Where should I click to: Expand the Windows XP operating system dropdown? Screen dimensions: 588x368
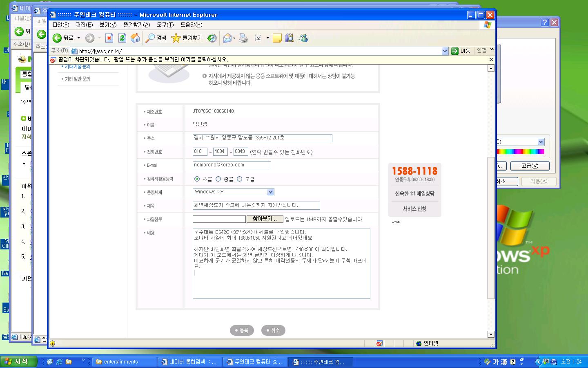pos(270,192)
